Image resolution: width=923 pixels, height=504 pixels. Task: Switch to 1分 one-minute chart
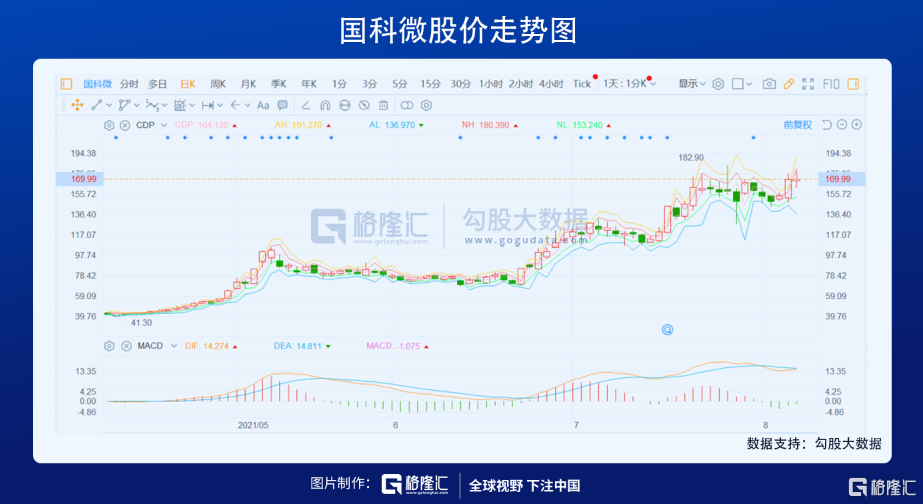[339, 84]
